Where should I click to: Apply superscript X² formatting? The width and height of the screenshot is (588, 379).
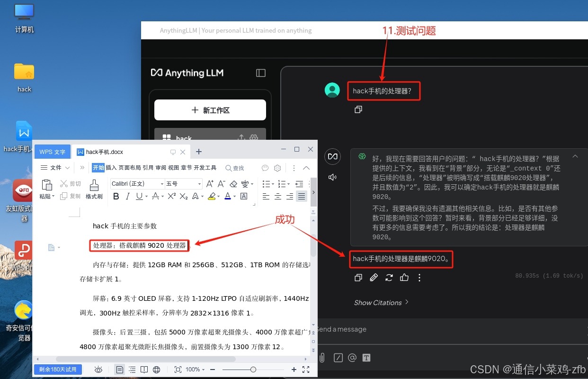(x=172, y=196)
